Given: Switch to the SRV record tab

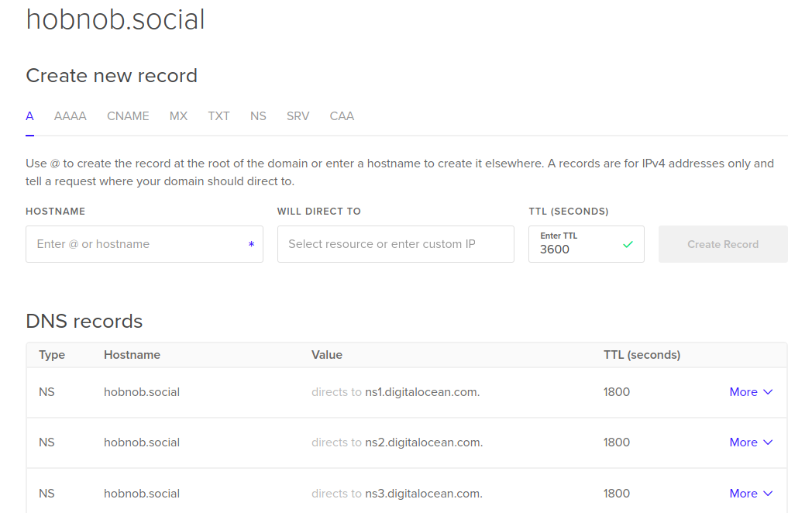Looking at the screenshot, I should pos(298,116).
